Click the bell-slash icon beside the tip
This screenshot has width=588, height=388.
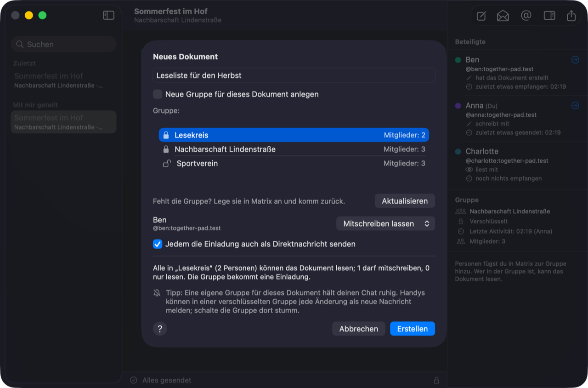click(157, 293)
